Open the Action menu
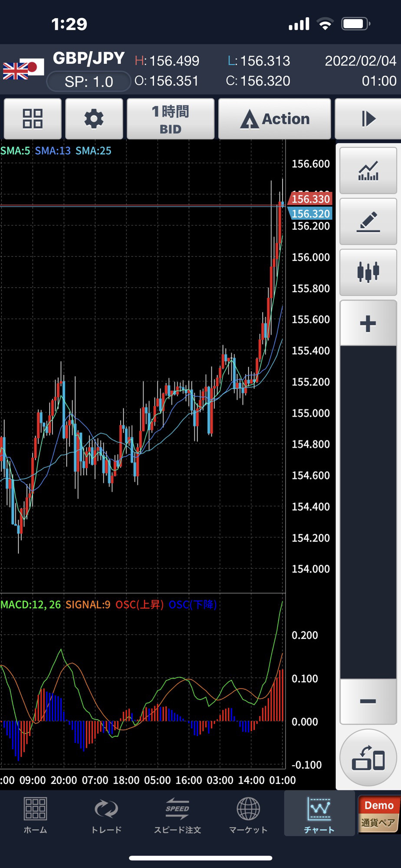Screen dimensions: 401x868 [275, 118]
